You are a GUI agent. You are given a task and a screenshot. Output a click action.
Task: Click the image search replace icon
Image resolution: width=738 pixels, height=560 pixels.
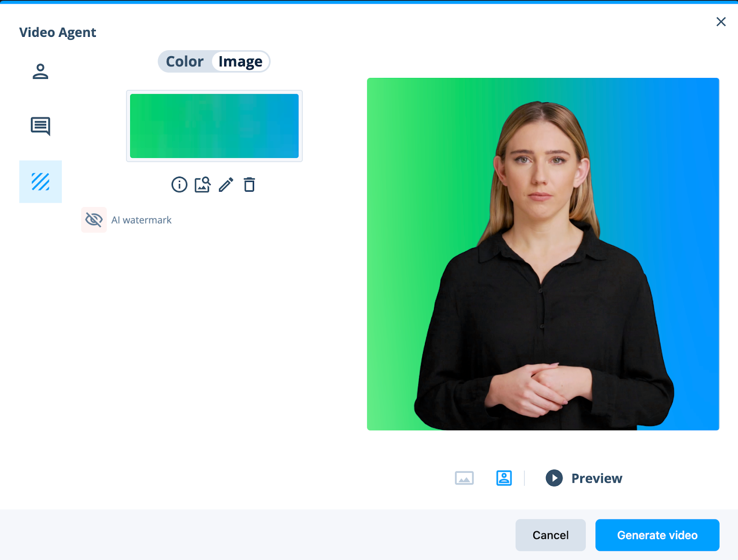tap(202, 185)
